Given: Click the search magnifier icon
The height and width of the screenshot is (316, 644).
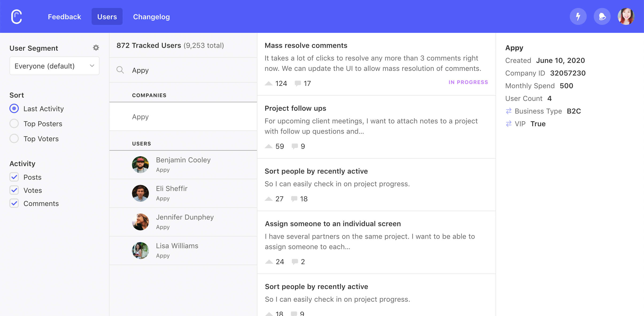Looking at the screenshot, I should [120, 70].
